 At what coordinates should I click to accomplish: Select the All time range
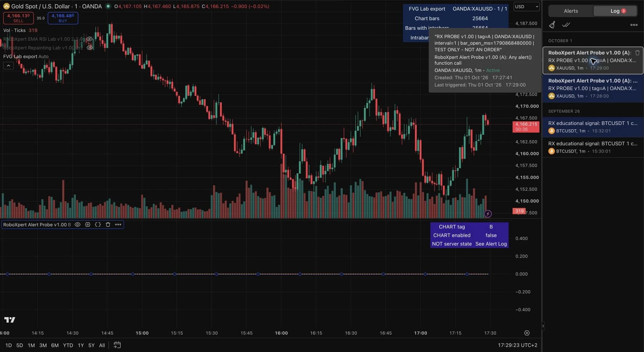[x=102, y=345]
